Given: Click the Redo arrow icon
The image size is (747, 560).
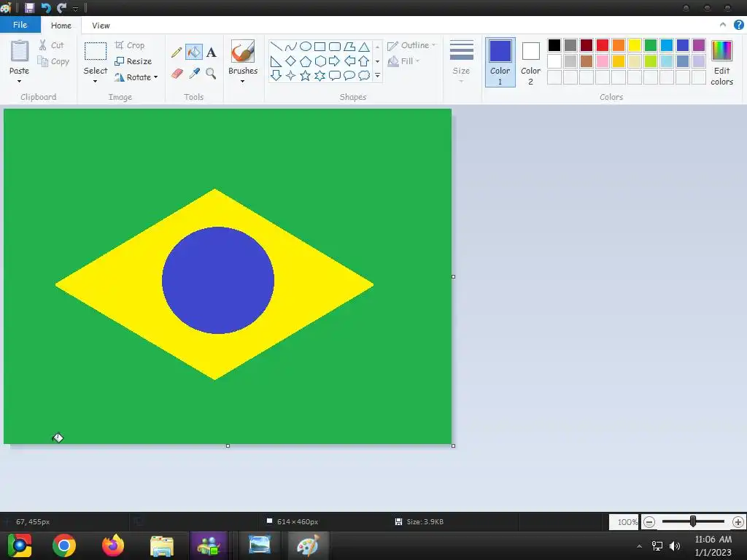Looking at the screenshot, I should pyautogui.click(x=61, y=7).
